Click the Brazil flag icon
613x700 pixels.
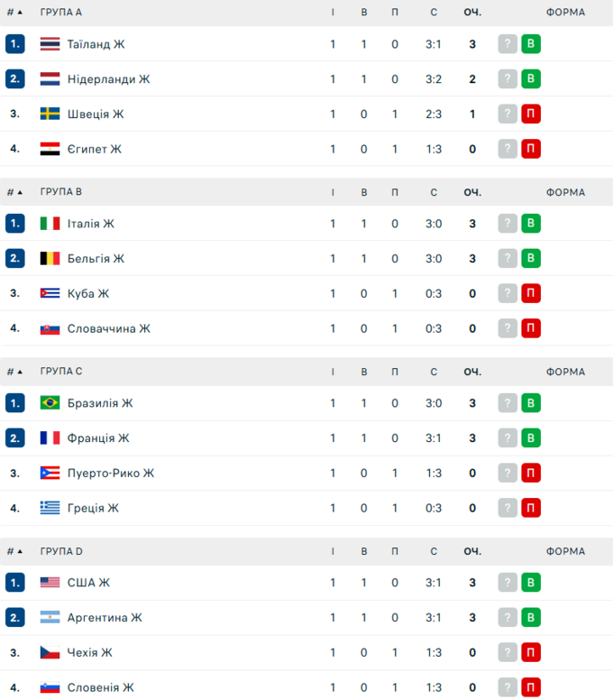pos(50,403)
